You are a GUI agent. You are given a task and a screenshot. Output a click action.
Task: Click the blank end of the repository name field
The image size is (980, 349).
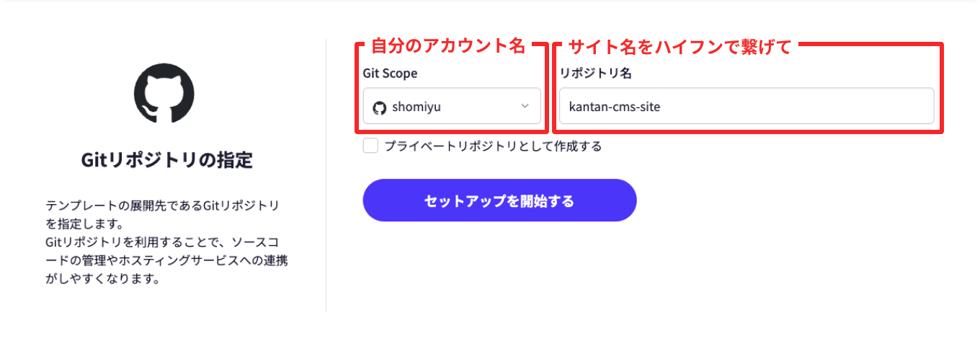click(x=865, y=107)
